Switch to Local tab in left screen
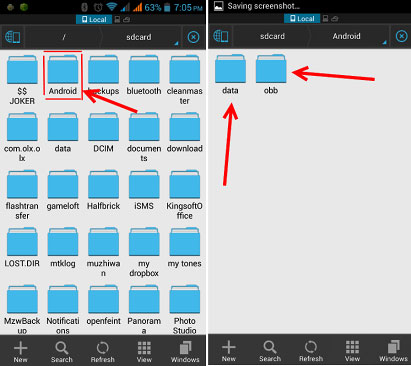 pos(94,19)
